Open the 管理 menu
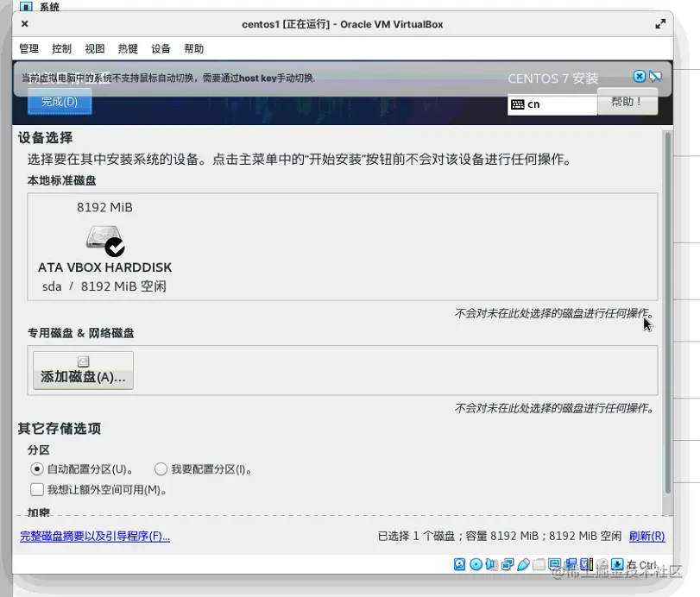Viewport: 700px width, 597px height. [29, 48]
